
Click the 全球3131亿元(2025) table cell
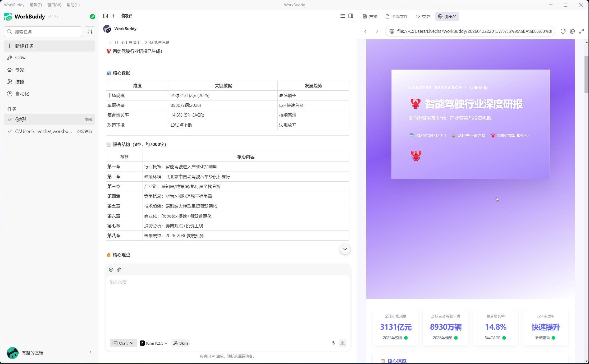[x=223, y=95]
